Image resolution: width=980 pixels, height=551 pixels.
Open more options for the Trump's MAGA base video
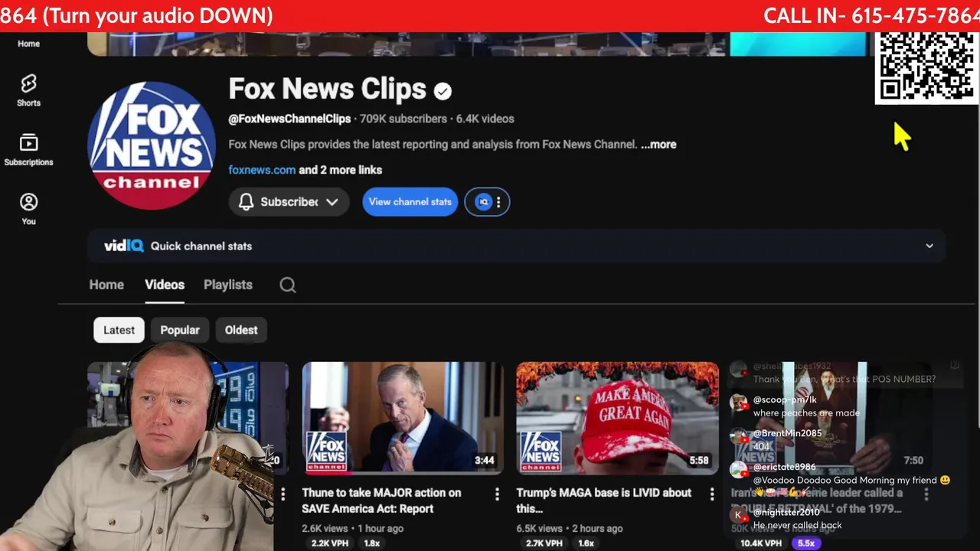point(711,494)
